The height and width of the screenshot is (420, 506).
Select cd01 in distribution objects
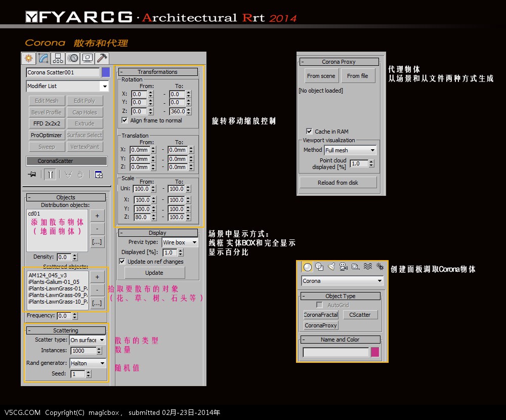pyautogui.click(x=34, y=214)
